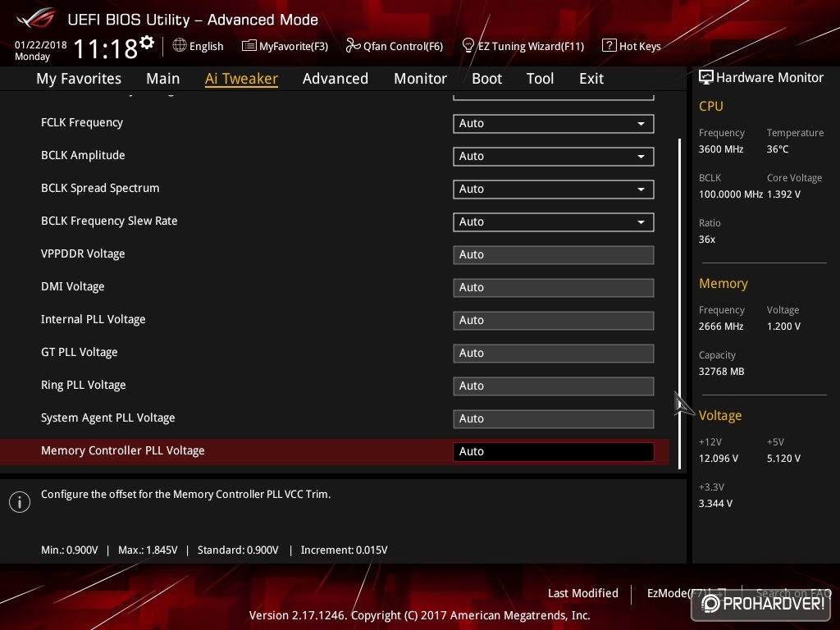Click the 01/22/2018 date text

[41, 45]
